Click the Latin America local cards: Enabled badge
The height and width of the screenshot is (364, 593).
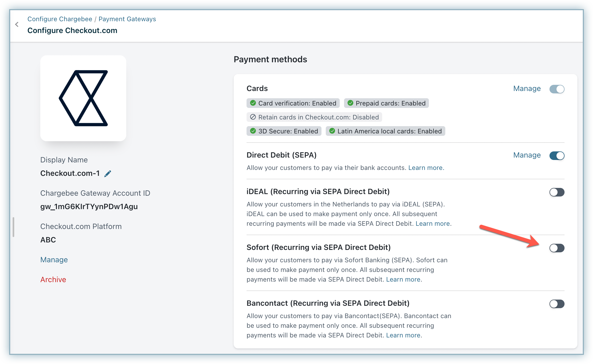point(385,131)
